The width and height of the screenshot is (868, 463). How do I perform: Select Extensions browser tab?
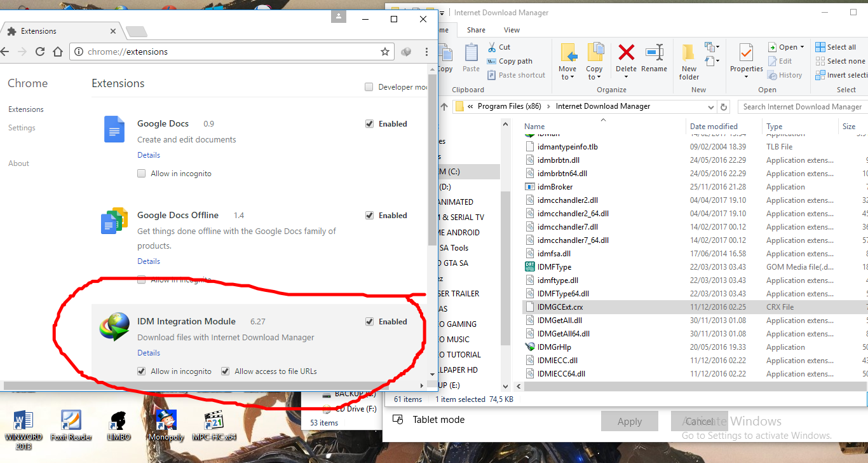tap(61, 31)
